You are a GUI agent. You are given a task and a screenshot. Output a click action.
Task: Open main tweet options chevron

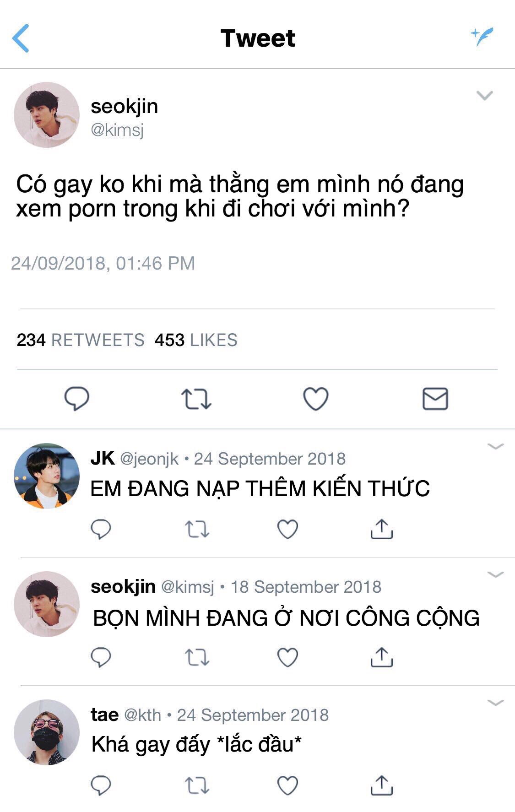point(484,95)
